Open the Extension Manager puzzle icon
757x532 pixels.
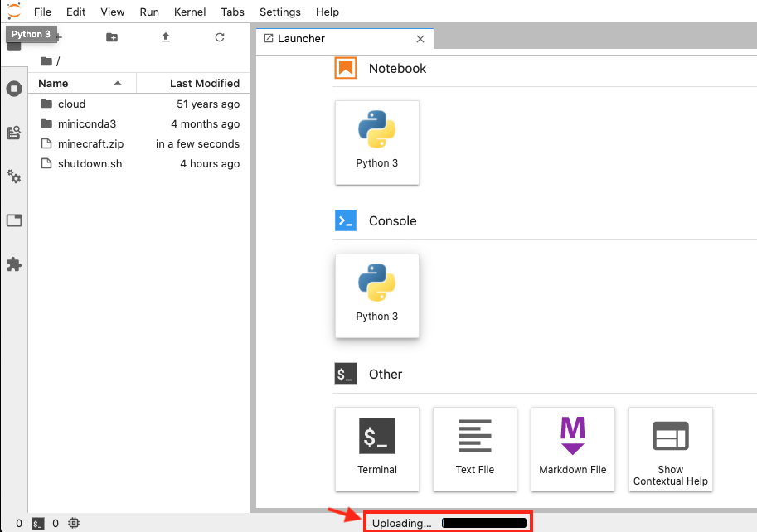(x=14, y=264)
